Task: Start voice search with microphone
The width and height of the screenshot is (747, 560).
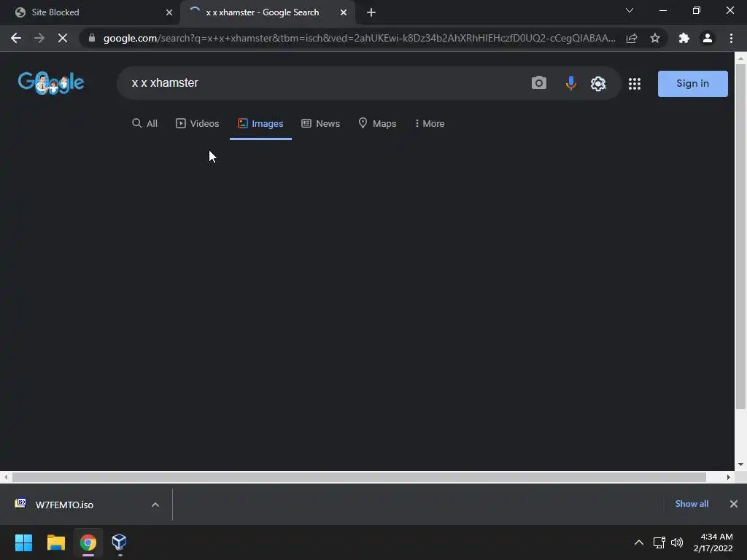Action: click(x=570, y=83)
